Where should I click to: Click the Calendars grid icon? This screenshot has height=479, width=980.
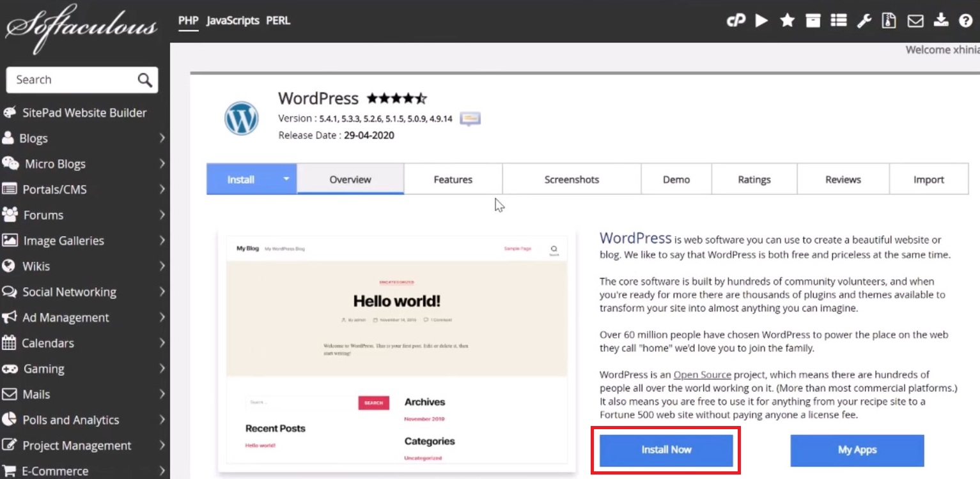coord(9,343)
